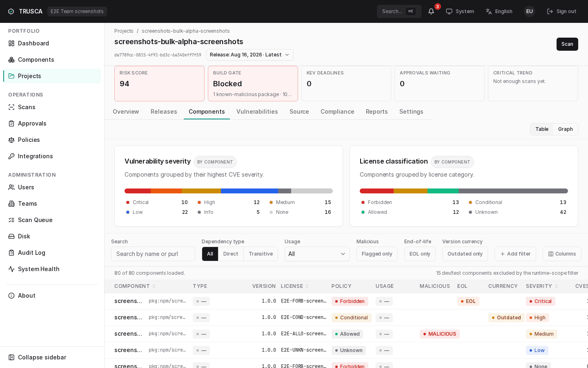Image resolution: width=588 pixels, height=368 pixels.
Task: Click the System Health pulse icon
Action: [x=11, y=269]
